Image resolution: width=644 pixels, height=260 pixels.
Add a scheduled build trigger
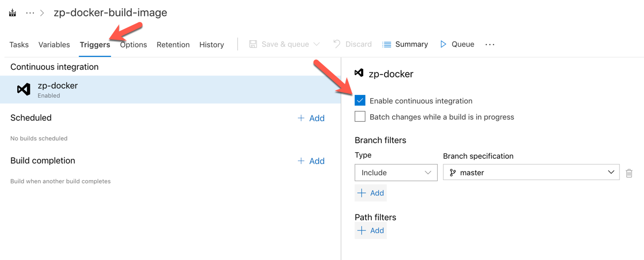[311, 118]
